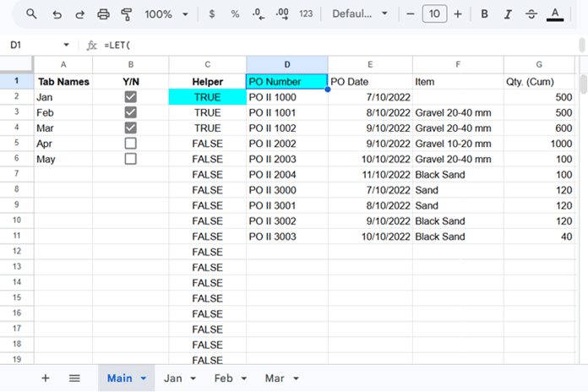Decrease decimal places
Image resolution: width=588 pixels, height=392 pixels.
(x=259, y=14)
